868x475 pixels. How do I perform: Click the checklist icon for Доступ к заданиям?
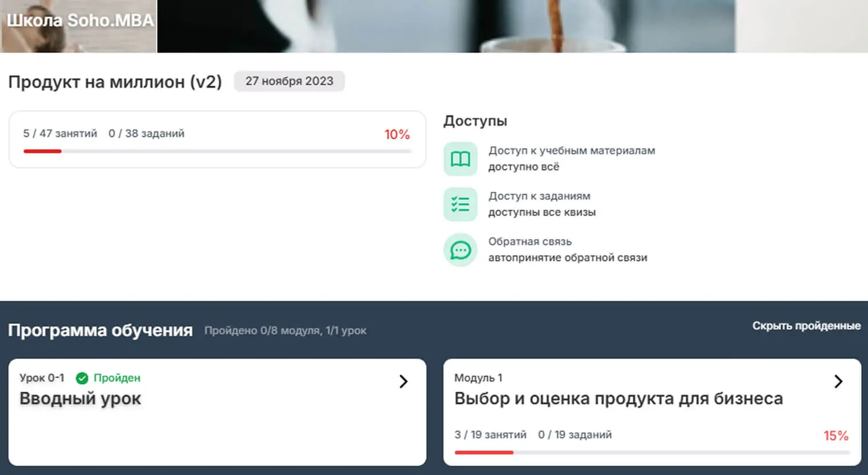(x=460, y=204)
